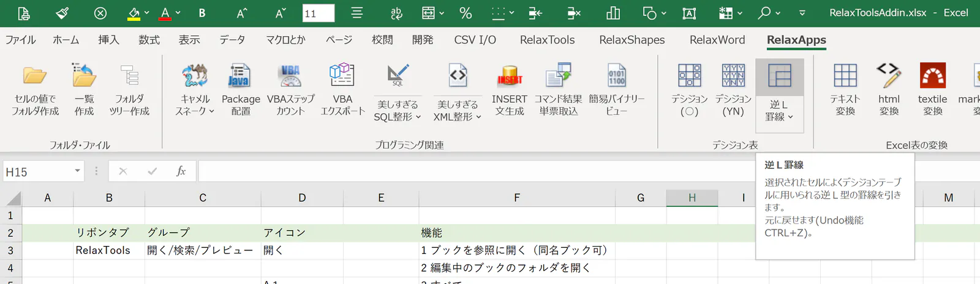Switch to the RelaxTools tab
Screen dimensions: 980x284
(548, 40)
